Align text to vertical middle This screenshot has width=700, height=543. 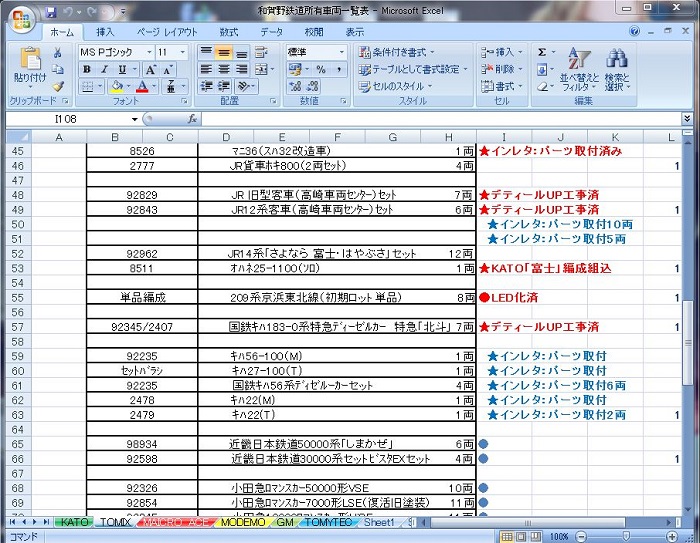point(224,52)
